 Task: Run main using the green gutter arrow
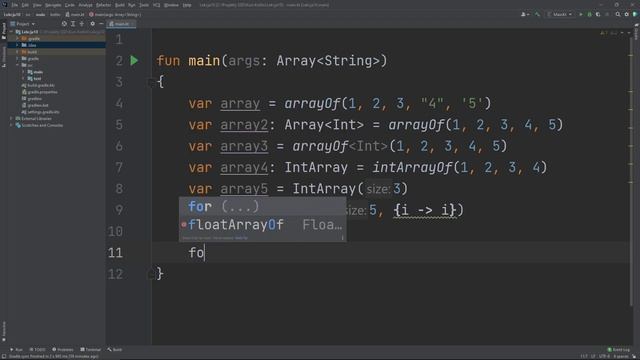[134, 61]
